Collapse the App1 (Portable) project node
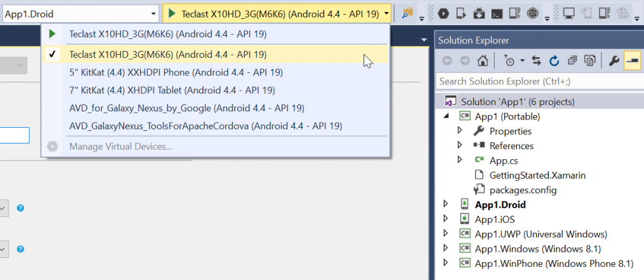The image size is (644, 280). click(x=447, y=116)
